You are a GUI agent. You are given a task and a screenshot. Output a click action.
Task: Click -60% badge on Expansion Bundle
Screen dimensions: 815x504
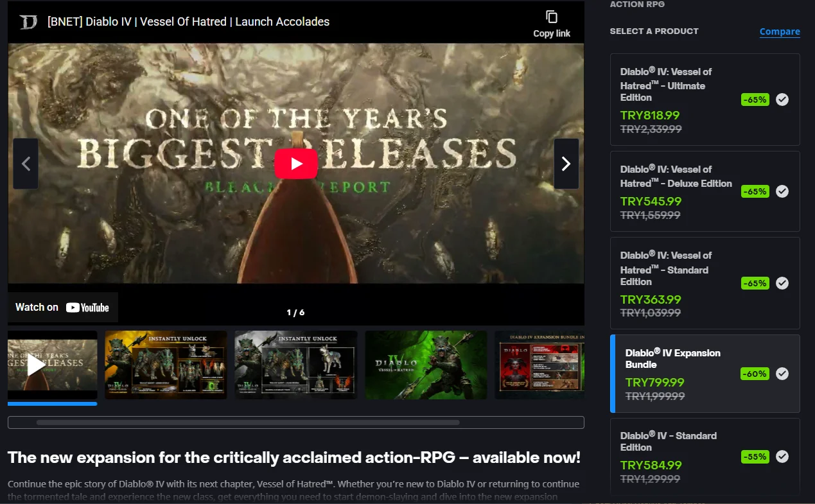tap(755, 374)
